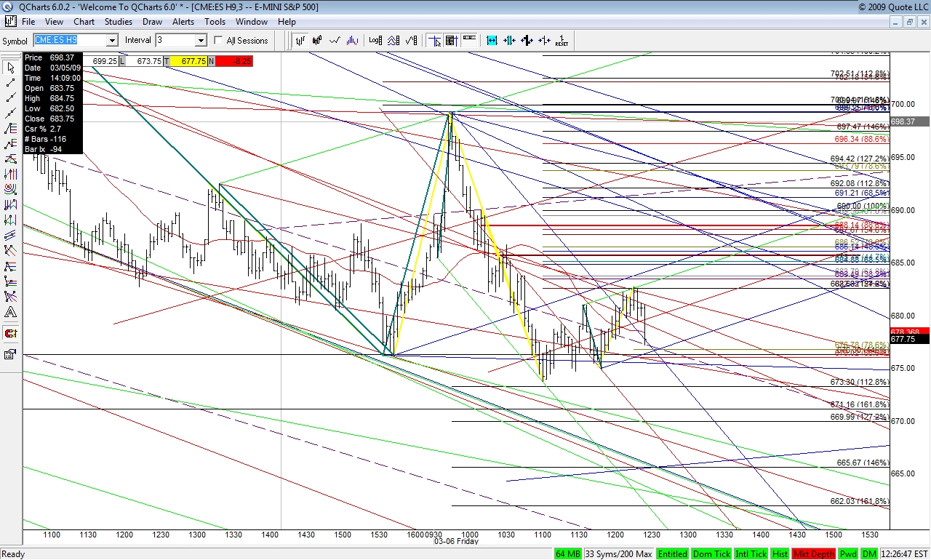The height and width of the screenshot is (560, 931).
Task: Toggle the crosshair cursor tool
Action: click(434, 41)
